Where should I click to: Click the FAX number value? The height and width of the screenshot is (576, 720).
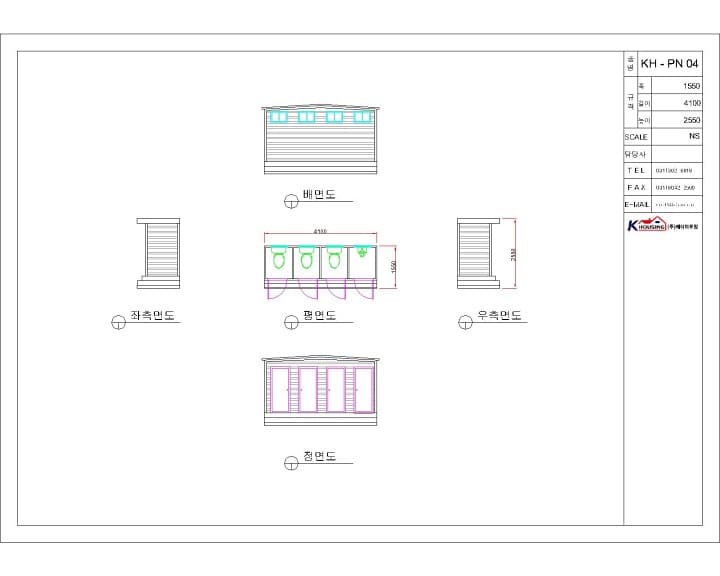pos(675,188)
